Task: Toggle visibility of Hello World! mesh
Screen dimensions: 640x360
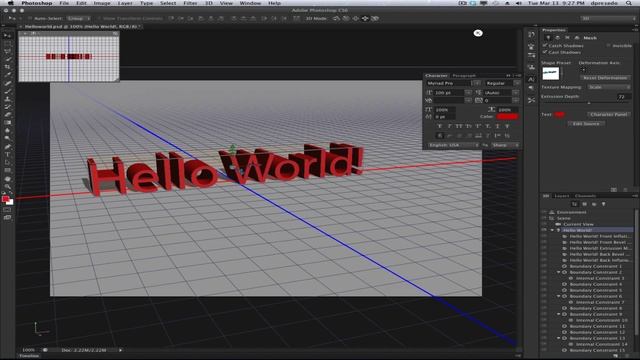Action: (x=544, y=230)
